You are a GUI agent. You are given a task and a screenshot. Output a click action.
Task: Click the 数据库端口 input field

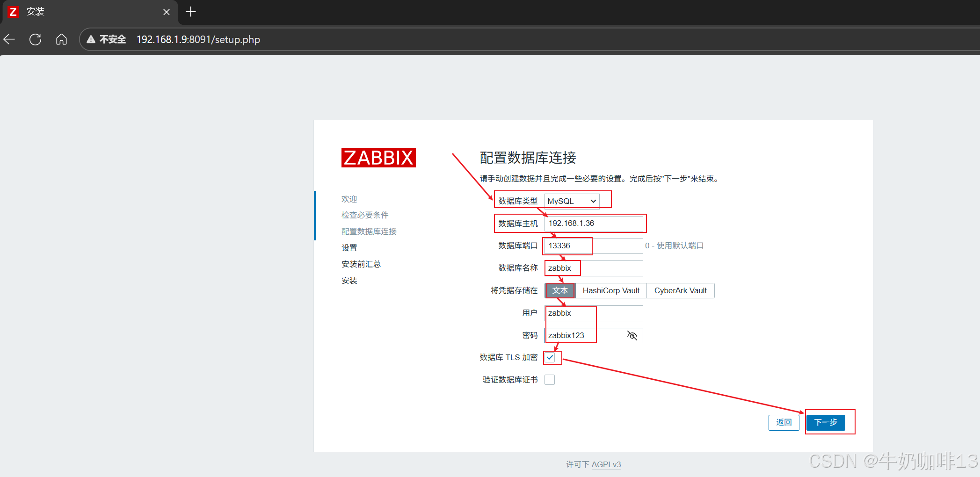pos(594,246)
